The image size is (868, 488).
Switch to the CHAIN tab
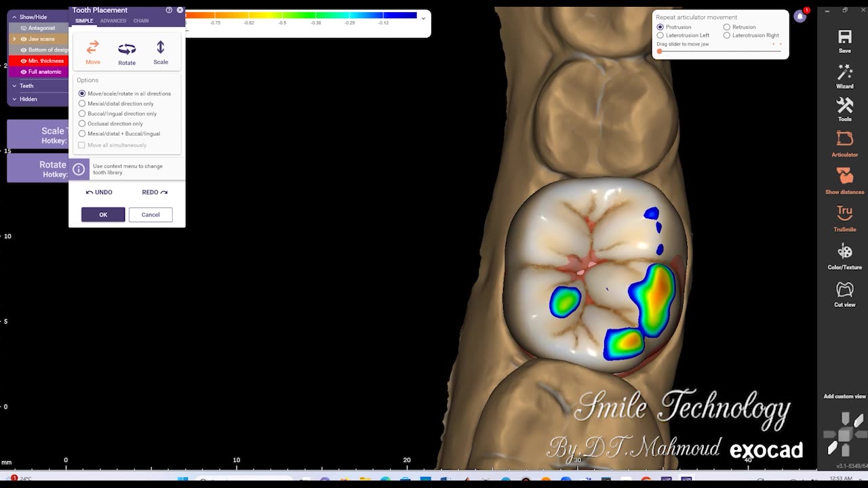pos(141,21)
